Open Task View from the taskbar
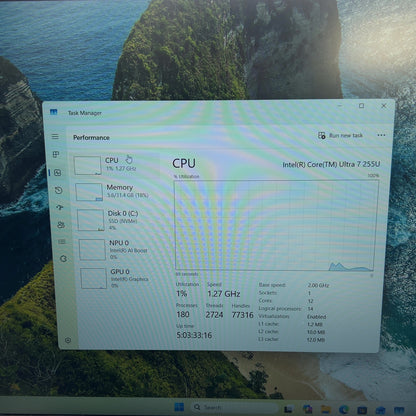 click(289, 409)
